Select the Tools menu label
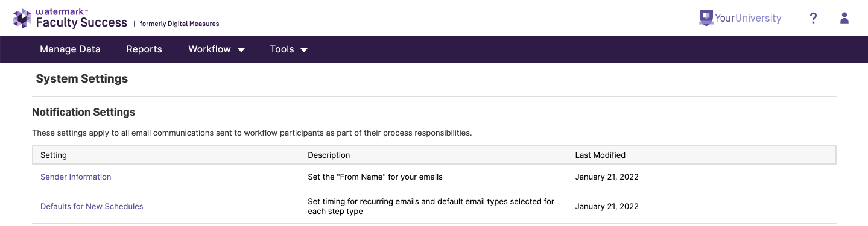 pos(282,49)
